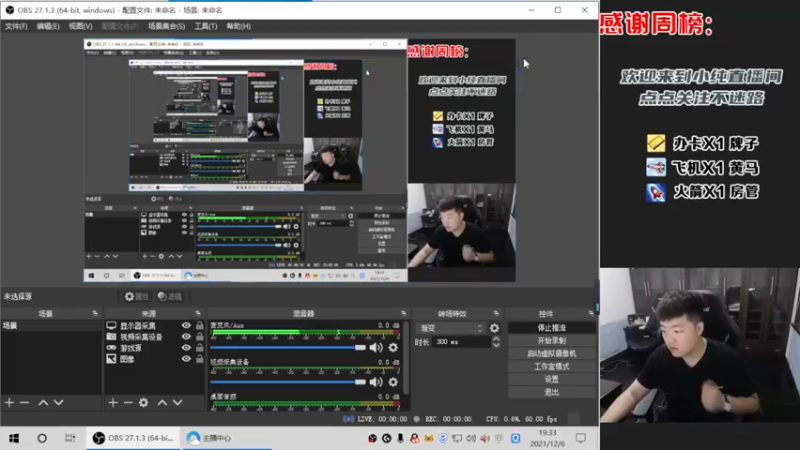Open the notification center icon
Image resolution: width=800 pixels, height=450 pixels.
point(581,438)
